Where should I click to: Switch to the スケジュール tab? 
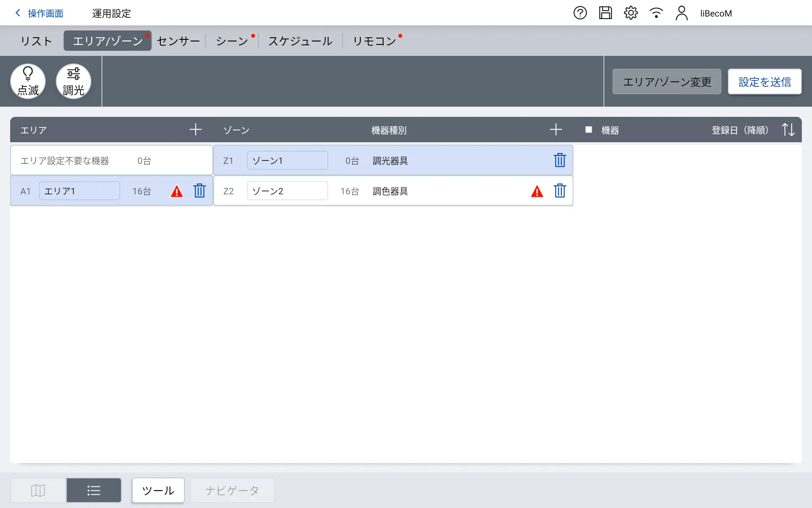point(300,41)
